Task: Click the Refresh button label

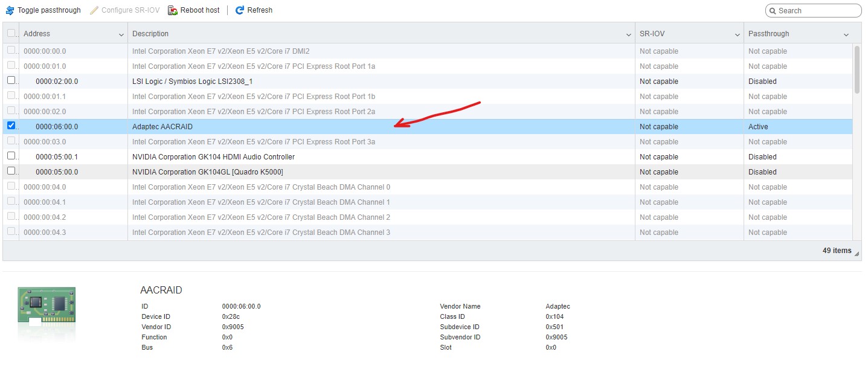Action: click(x=260, y=10)
